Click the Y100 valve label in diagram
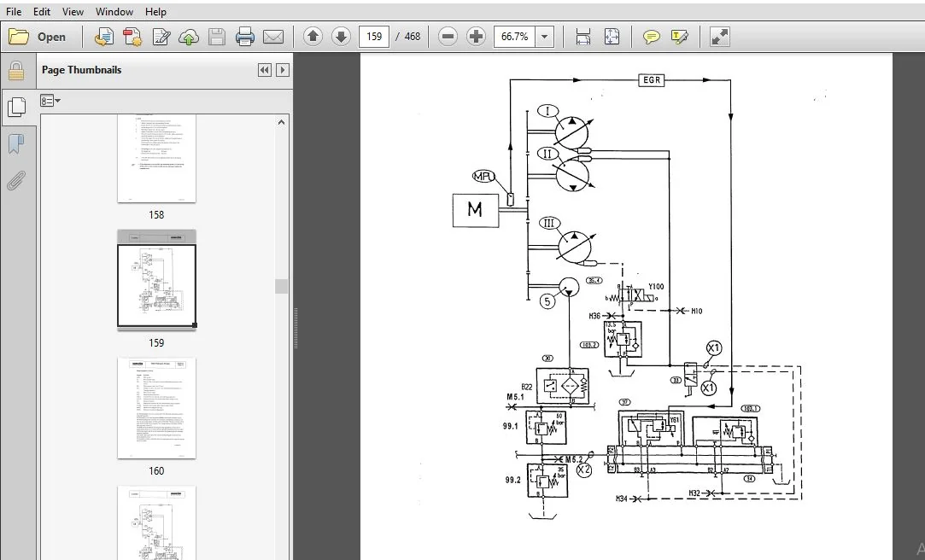Image resolution: width=925 pixels, height=560 pixels. click(656, 287)
